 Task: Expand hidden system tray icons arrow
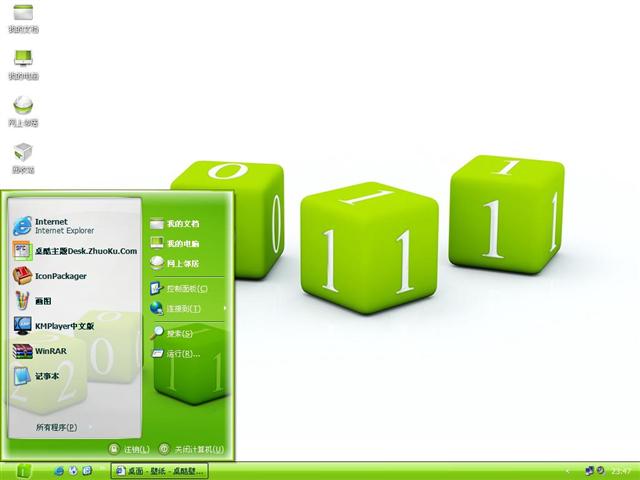(x=568, y=471)
